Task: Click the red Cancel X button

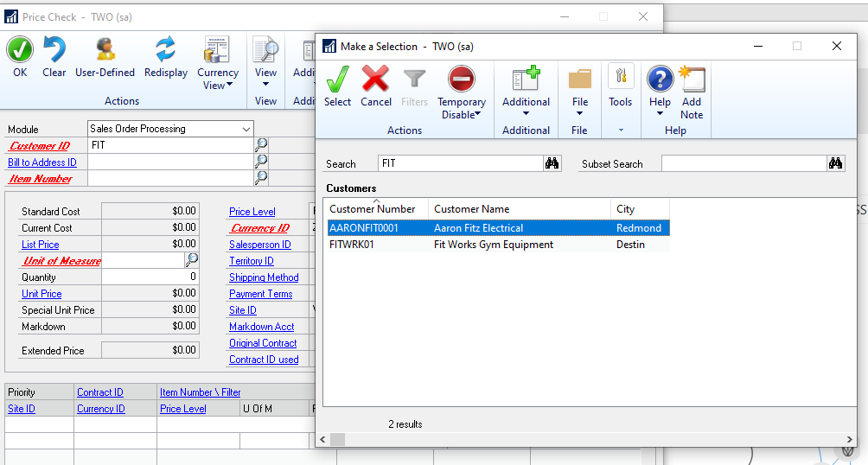Action: [376, 80]
